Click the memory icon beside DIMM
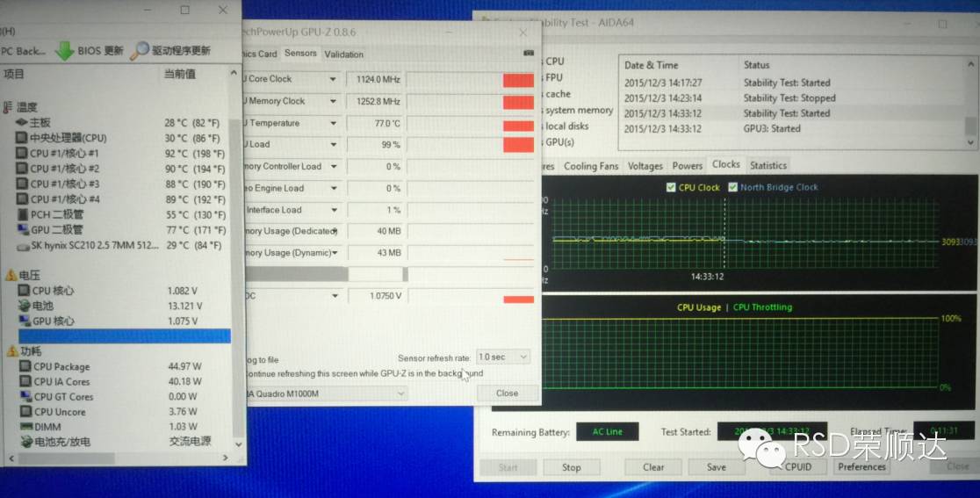980x498 pixels. [26, 427]
